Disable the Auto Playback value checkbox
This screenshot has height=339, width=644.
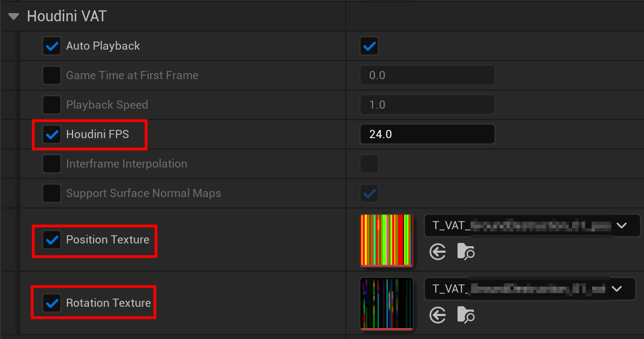tap(369, 46)
